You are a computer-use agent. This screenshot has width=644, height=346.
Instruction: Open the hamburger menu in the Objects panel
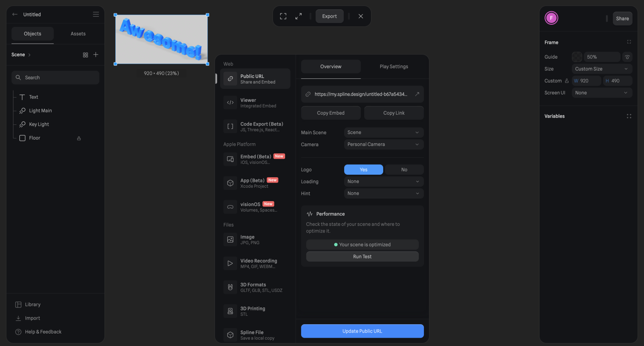pyautogui.click(x=96, y=14)
